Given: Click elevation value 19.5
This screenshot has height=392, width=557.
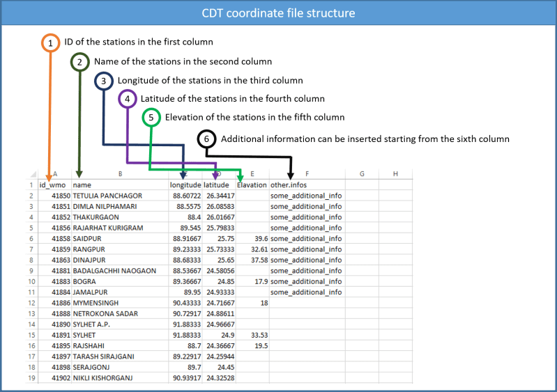Looking at the screenshot, I should [252, 346].
